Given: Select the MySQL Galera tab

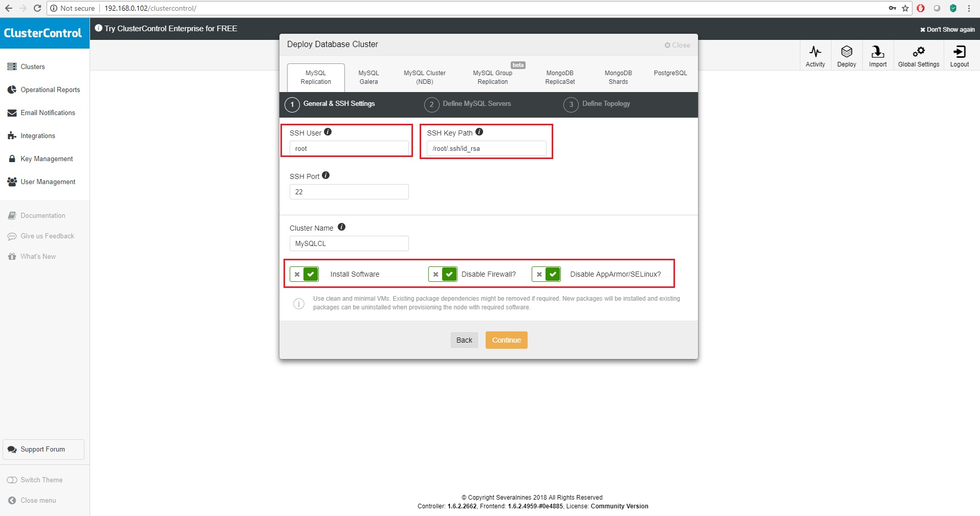Looking at the screenshot, I should tap(368, 78).
